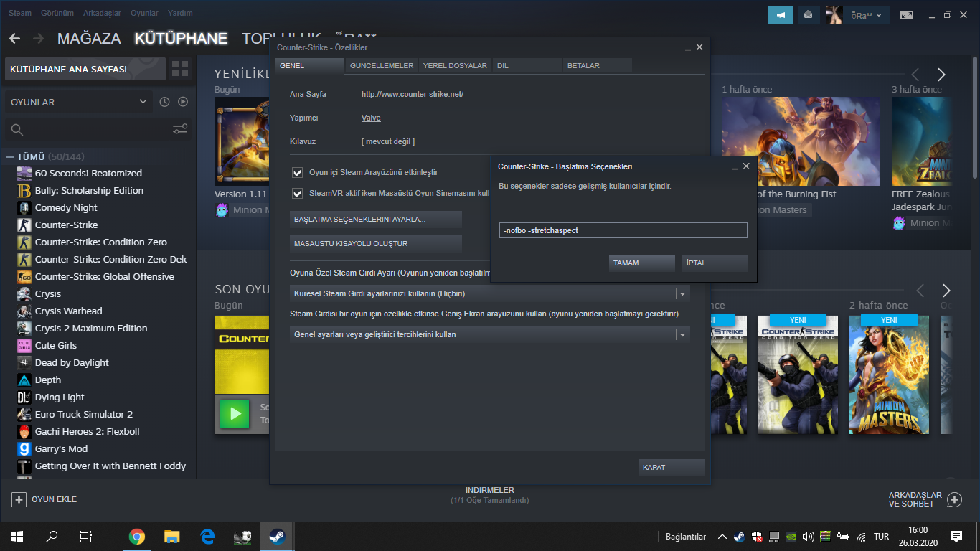Open File Explorer from the taskbar

[171, 536]
